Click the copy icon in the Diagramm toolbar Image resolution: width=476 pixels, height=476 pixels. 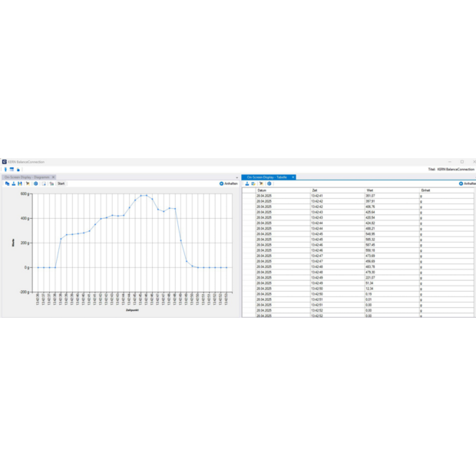7,183
